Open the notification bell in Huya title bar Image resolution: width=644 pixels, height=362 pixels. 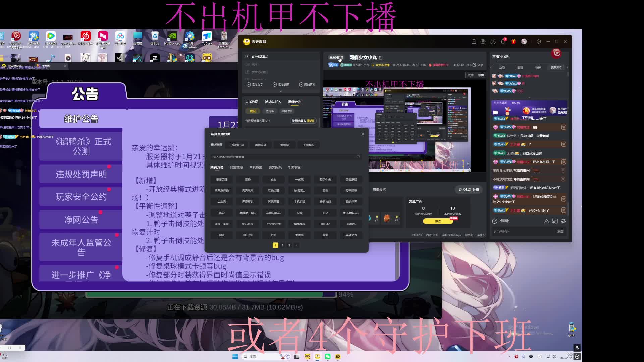click(503, 42)
